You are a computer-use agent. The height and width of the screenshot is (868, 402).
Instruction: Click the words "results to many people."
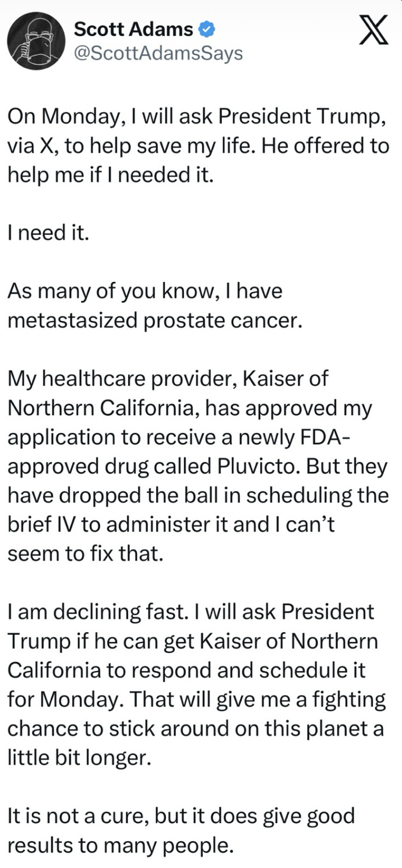(x=120, y=845)
